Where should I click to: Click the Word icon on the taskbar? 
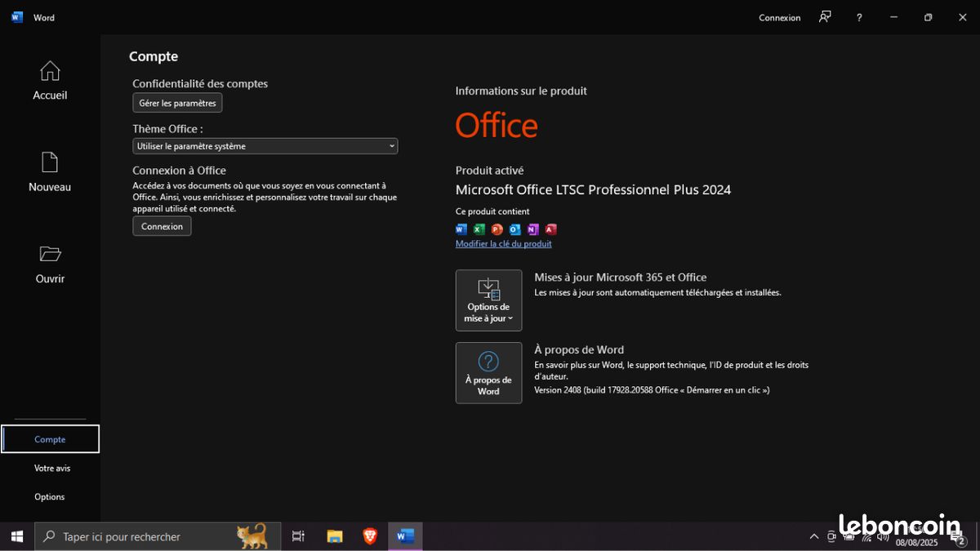click(405, 536)
